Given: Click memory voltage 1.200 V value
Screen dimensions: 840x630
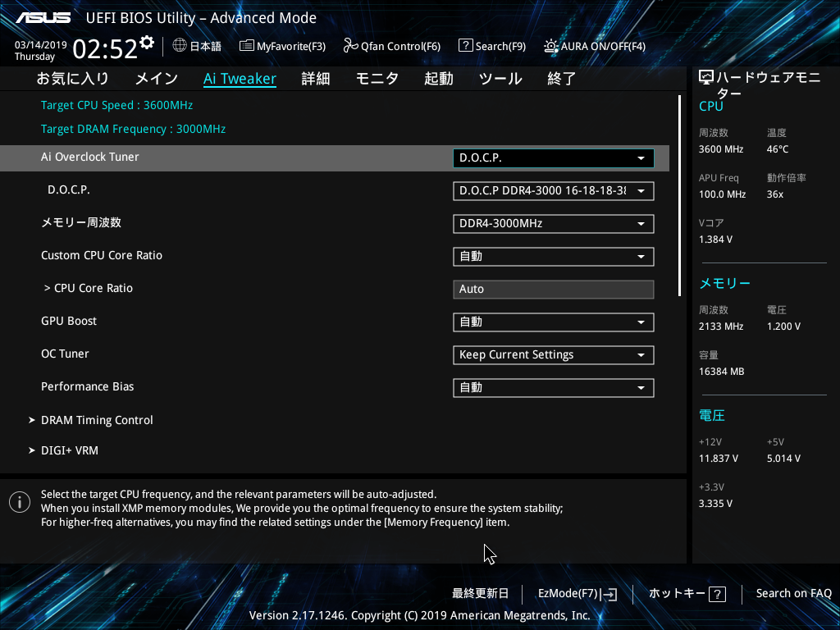Looking at the screenshot, I should pos(783,326).
